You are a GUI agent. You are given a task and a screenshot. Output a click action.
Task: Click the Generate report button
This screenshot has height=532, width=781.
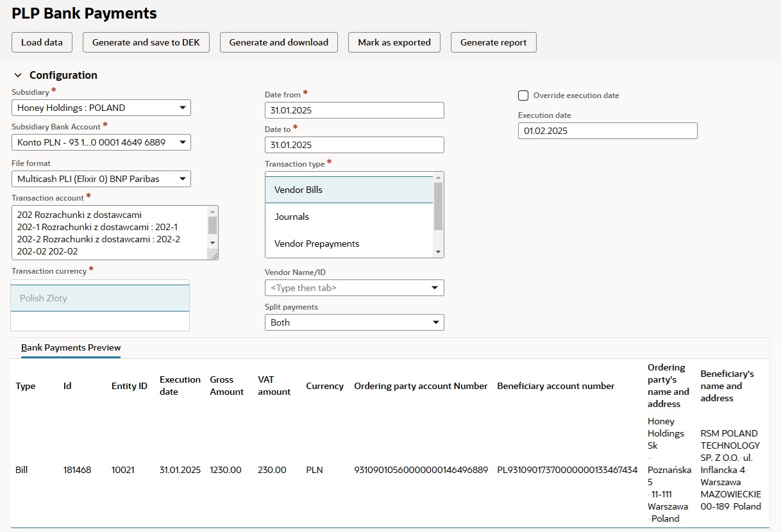pyautogui.click(x=493, y=42)
